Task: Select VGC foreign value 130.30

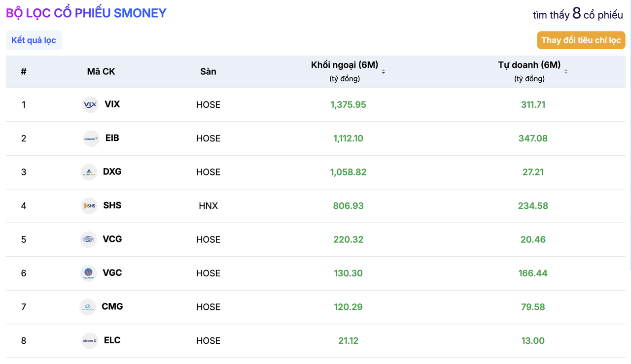Action: [x=349, y=273]
